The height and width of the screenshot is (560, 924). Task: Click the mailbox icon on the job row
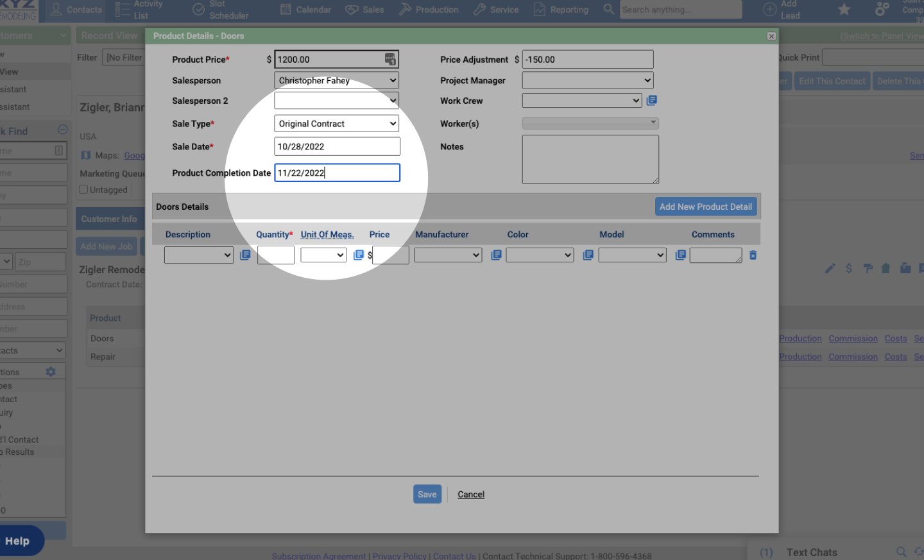click(x=905, y=268)
